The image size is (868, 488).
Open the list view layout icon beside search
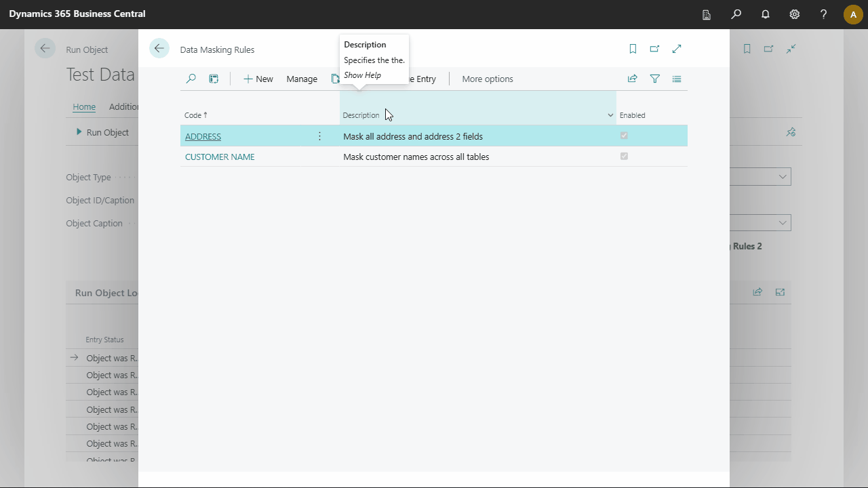point(214,79)
